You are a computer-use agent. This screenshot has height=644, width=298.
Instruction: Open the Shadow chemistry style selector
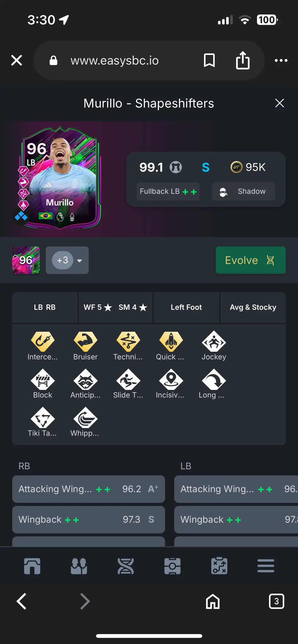pos(243,192)
